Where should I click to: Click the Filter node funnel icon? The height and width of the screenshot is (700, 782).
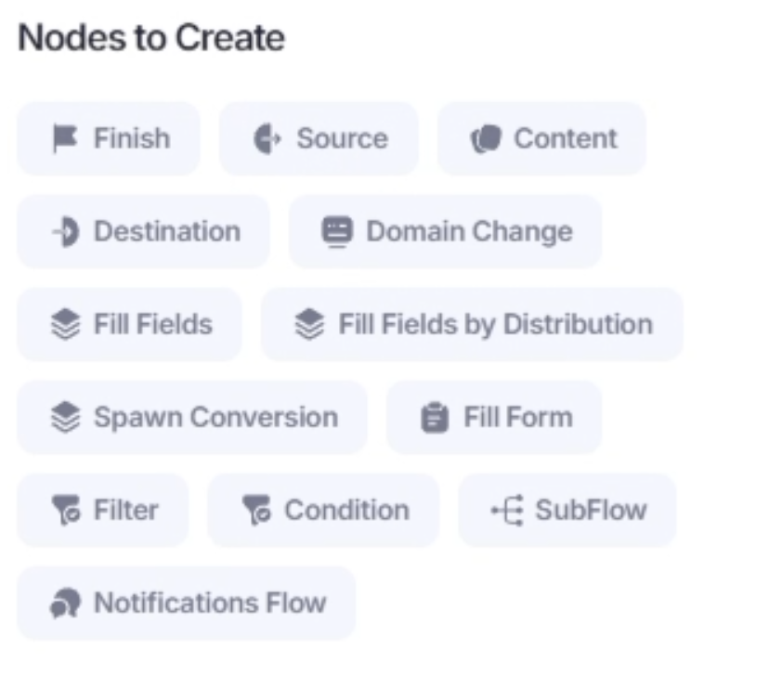(x=65, y=510)
